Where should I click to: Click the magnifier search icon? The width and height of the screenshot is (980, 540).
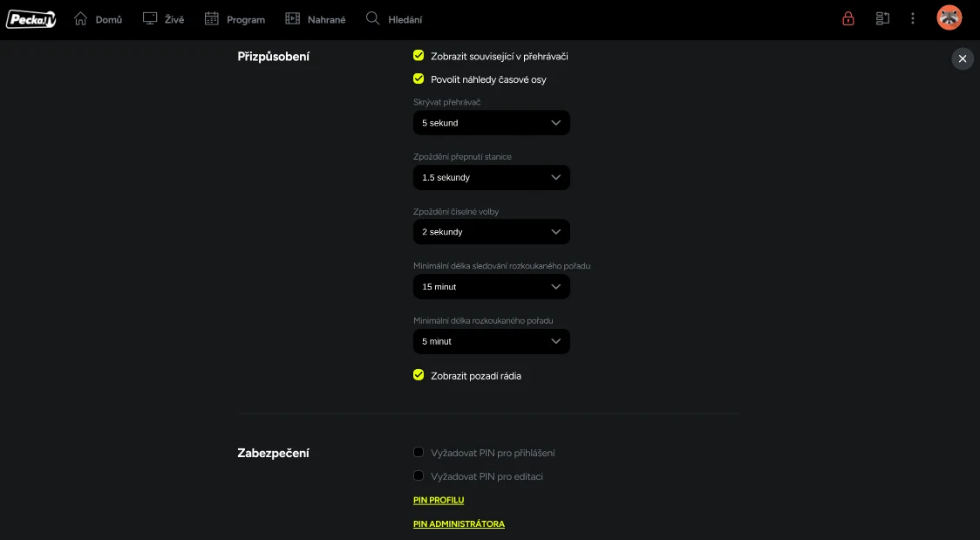point(373,18)
